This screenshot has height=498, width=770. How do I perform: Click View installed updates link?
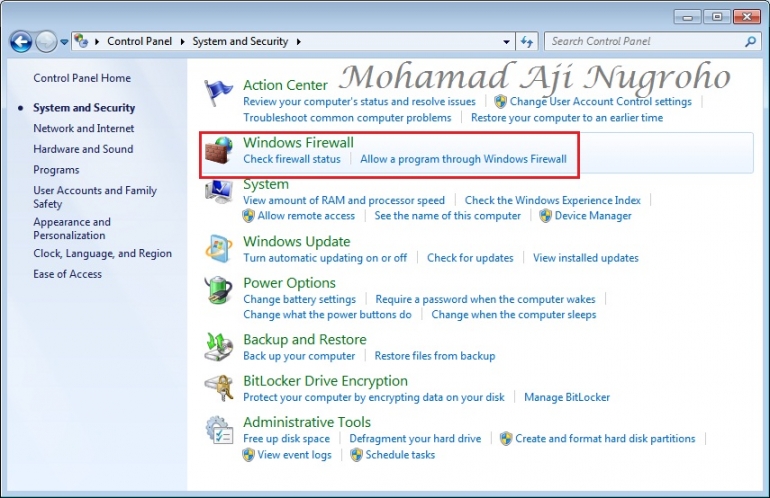(586, 258)
